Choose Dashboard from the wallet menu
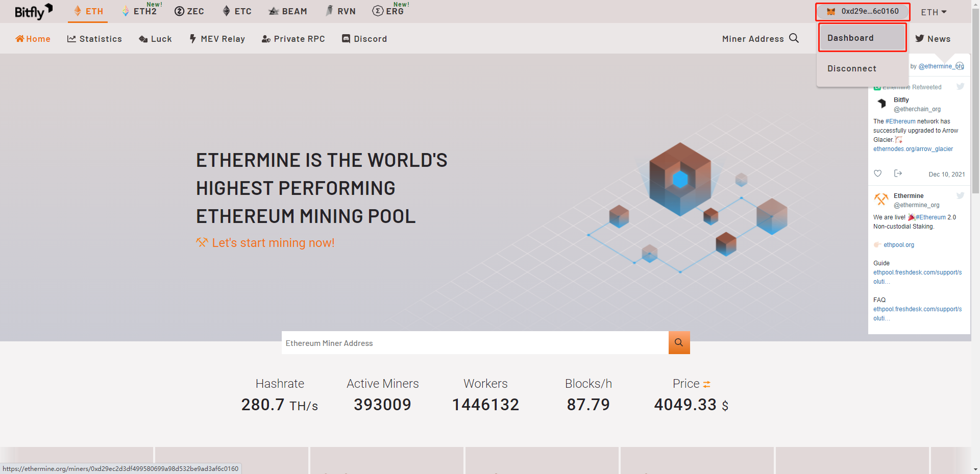 click(x=863, y=38)
